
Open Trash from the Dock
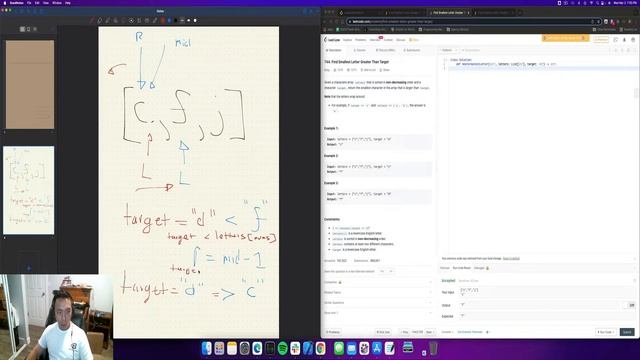tap(433, 348)
